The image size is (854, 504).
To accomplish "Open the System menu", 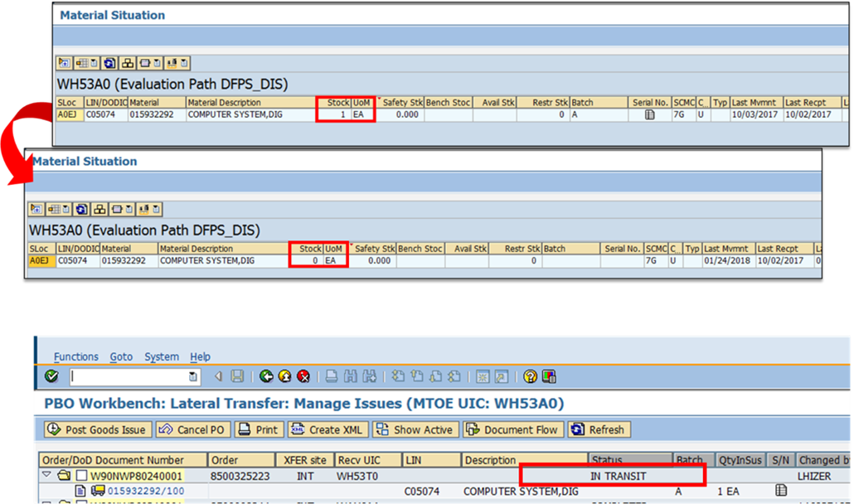I will tap(162, 356).
